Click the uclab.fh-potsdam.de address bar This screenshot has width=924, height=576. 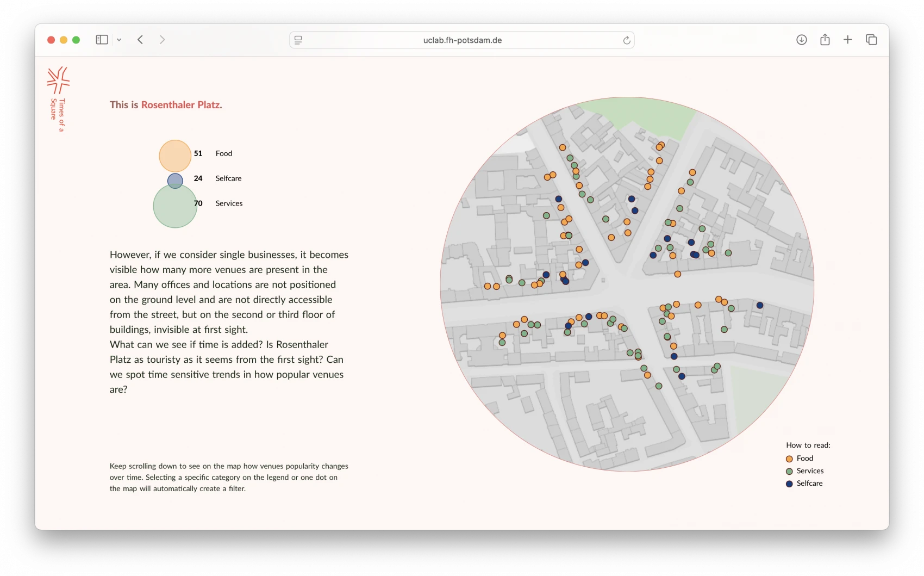[462, 40]
